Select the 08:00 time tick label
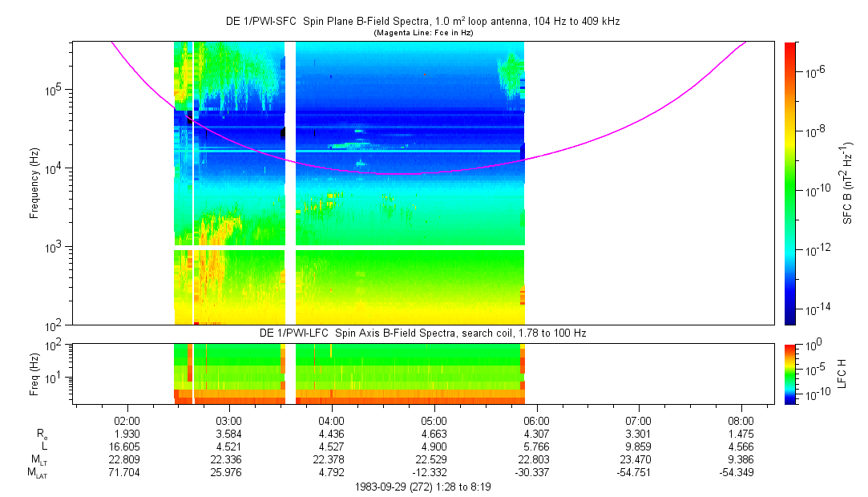 [741, 420]
